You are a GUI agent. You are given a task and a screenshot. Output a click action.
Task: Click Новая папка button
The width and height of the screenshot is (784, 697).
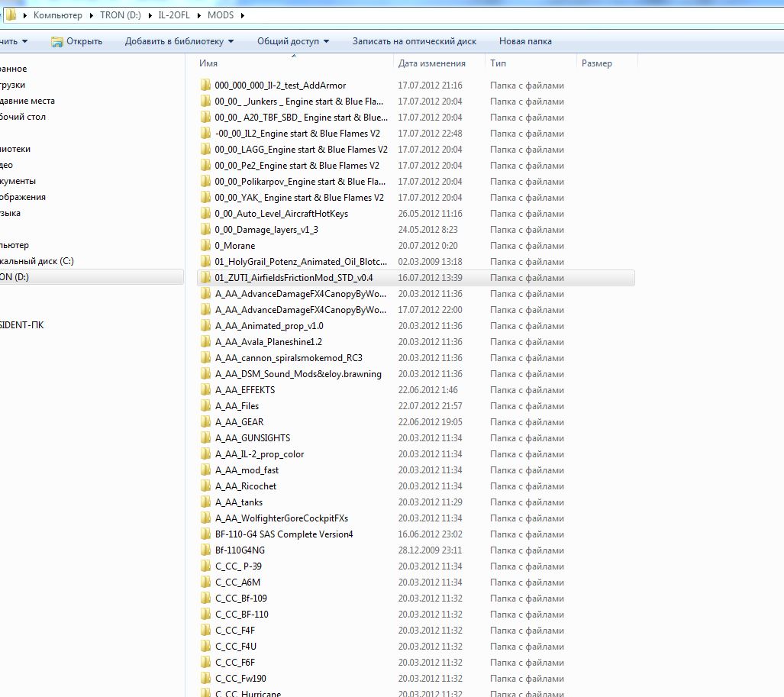point(525,41)
